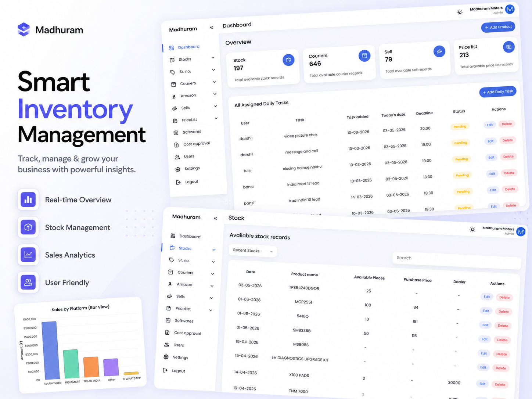Viewport: 532px width, 399px height.
Task: Click the Logout icon in the Dashboard window sidebar
Action: pos(178,182)
